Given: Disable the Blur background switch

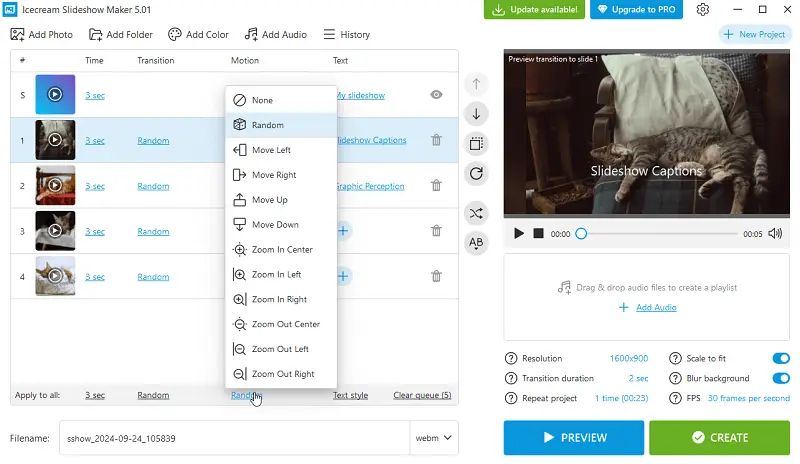Looking at the screenshot, I should pos(781,378).
